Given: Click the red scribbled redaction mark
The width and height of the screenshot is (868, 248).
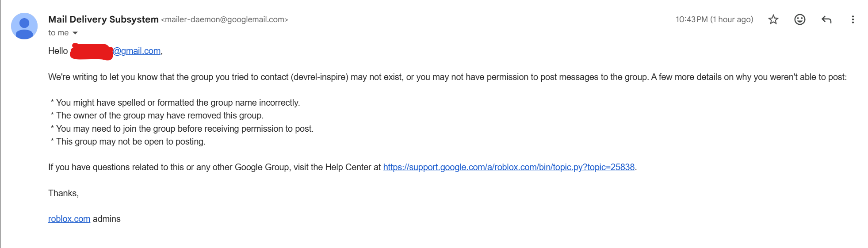Looking at the screenshot, I should (x=92, y=51).
